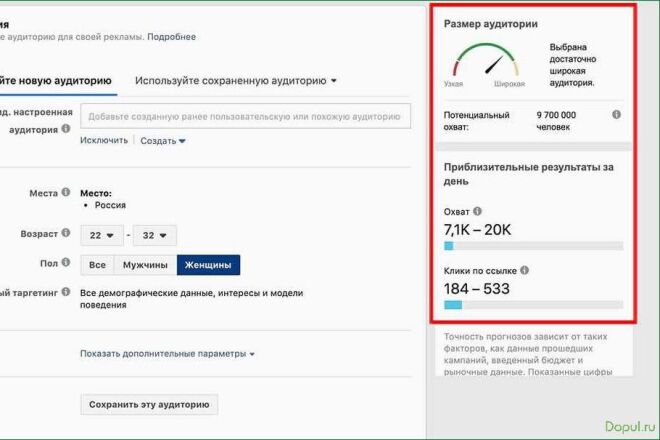Click info icon beside Пол label
660x440 pixels.
pos(66,262)
